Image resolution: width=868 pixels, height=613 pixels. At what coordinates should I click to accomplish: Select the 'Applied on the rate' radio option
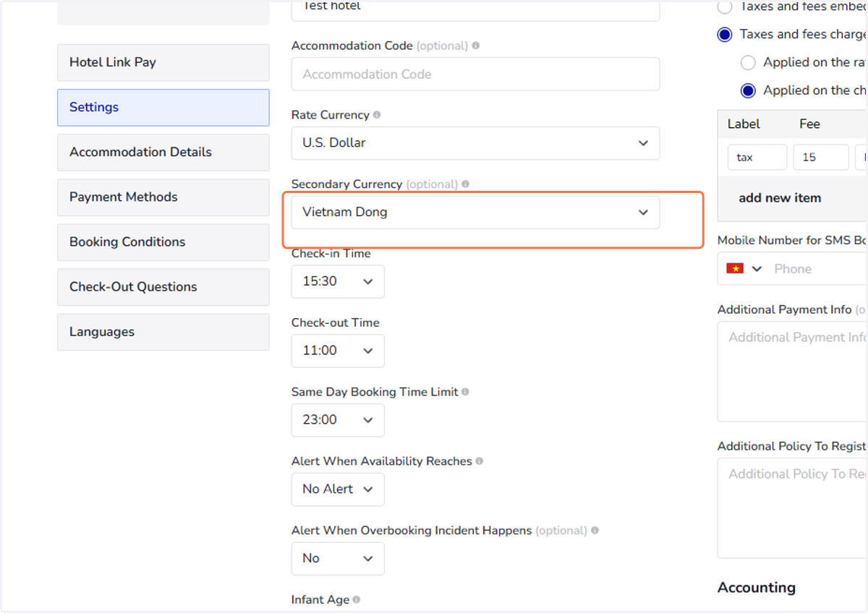(x=748, y=63)
